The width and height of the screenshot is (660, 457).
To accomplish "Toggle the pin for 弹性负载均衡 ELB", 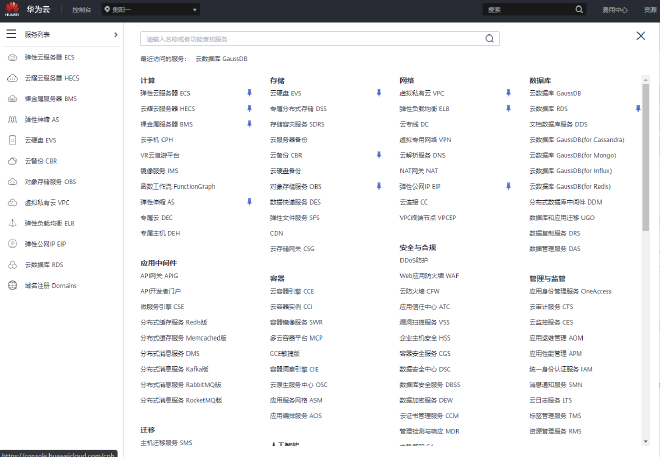I will 507,108.
